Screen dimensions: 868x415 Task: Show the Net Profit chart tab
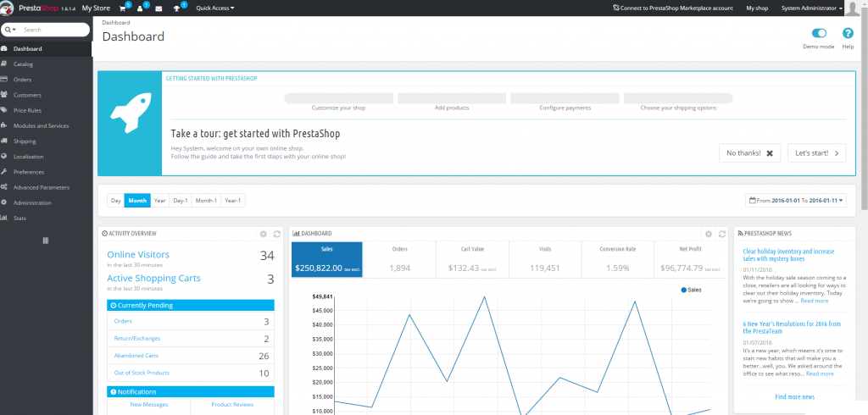click(690, 259)
